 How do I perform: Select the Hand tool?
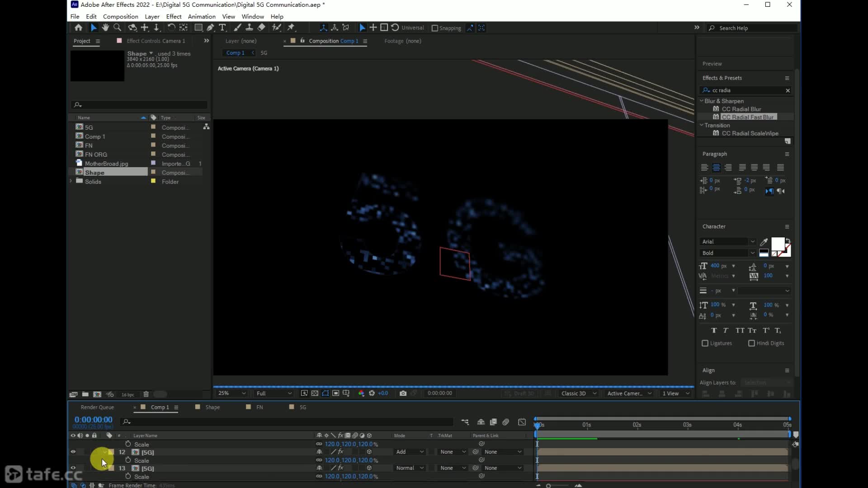coord(105,28)
